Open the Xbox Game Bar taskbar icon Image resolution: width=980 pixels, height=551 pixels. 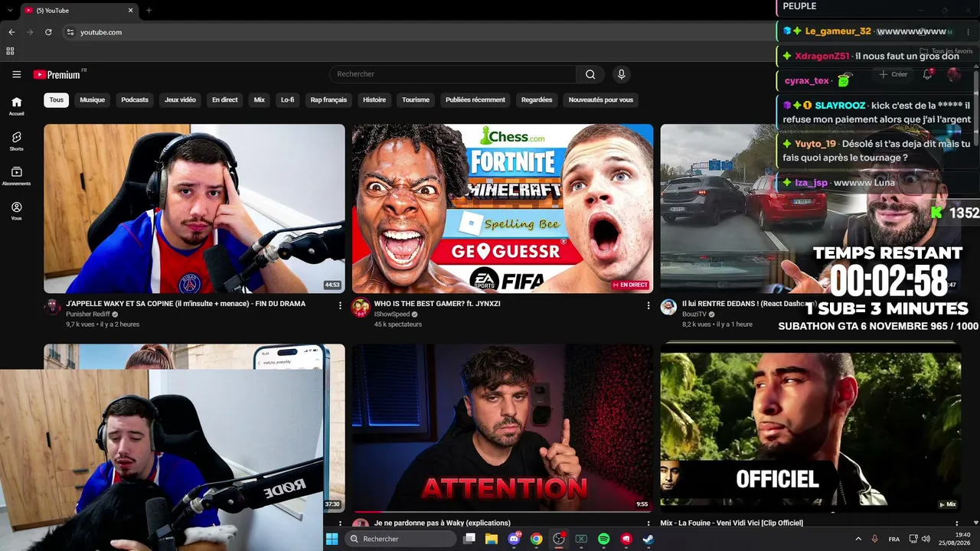pyautogui.click(x=581, y=539)
